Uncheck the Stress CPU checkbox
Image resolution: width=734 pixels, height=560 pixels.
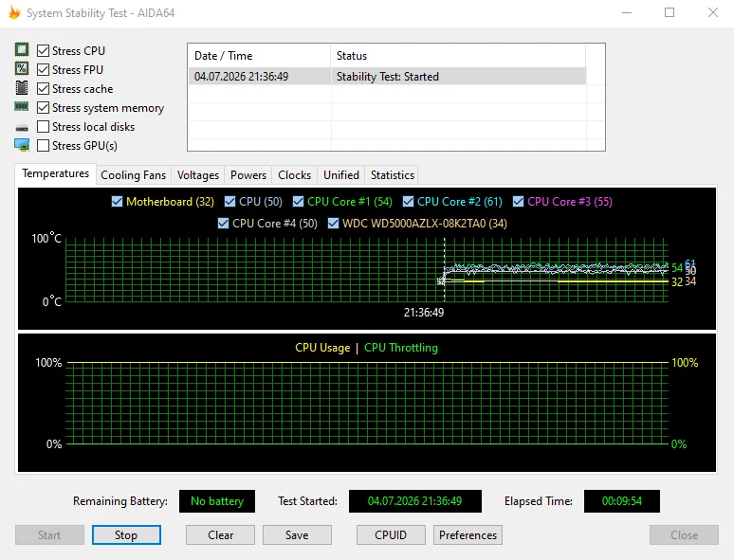(43, 50)
